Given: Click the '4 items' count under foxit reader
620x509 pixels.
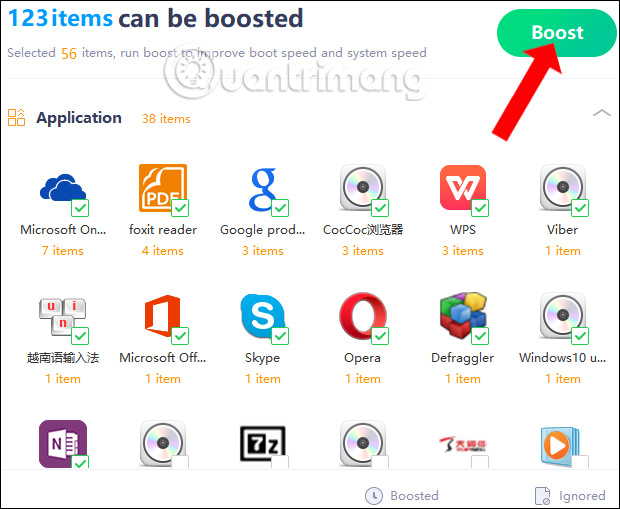Looking at the screenshot, I should (x=163, y=251).
